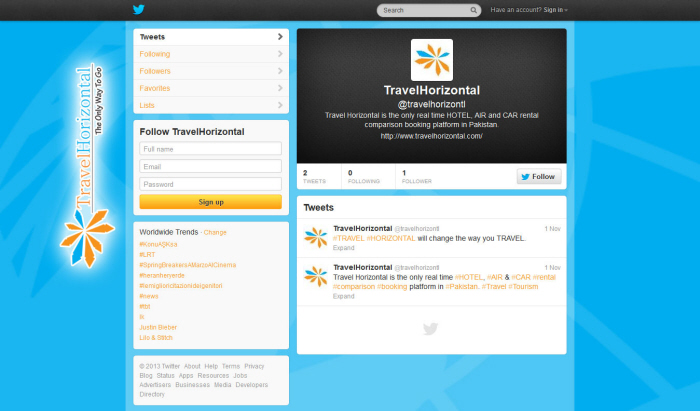
Task: Open the Justin Bieber trend
Action: click(158, 327)
